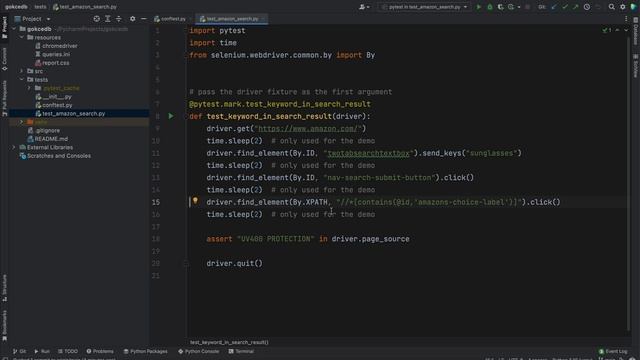Viewport: 640px width, 360px height.
Task: Open the Problems tool window tab
Action: 100,351
